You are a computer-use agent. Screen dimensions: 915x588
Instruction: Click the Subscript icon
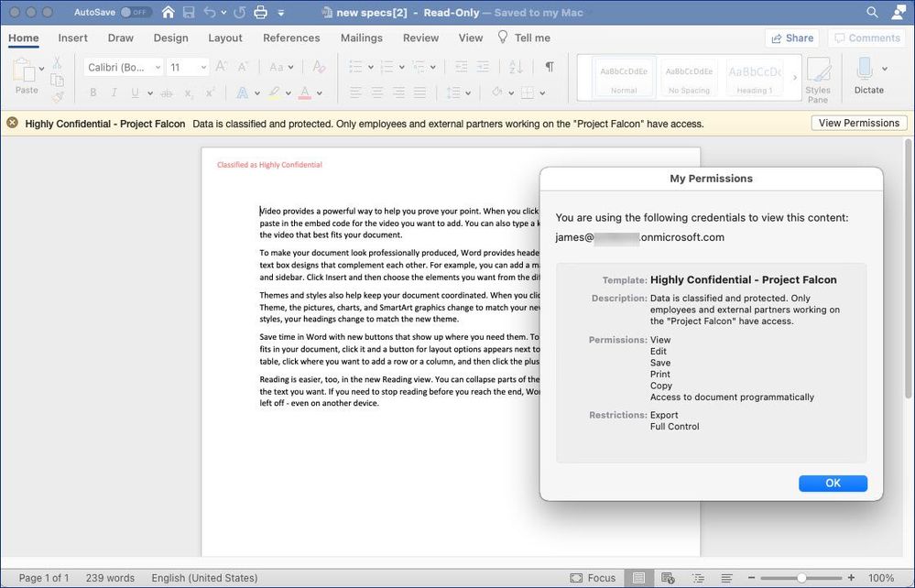[189, 93]
